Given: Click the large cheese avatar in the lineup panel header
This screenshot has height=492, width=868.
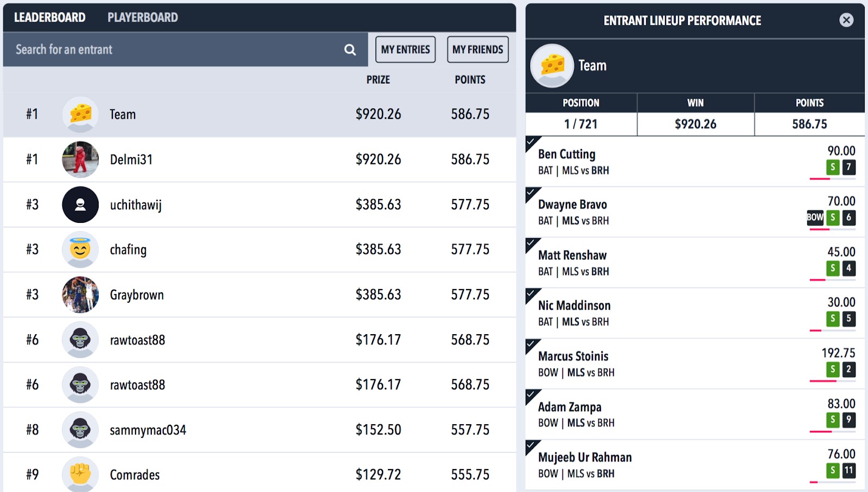Looking at the screenshot, I should pyautogui.click(x=552, y=66).
